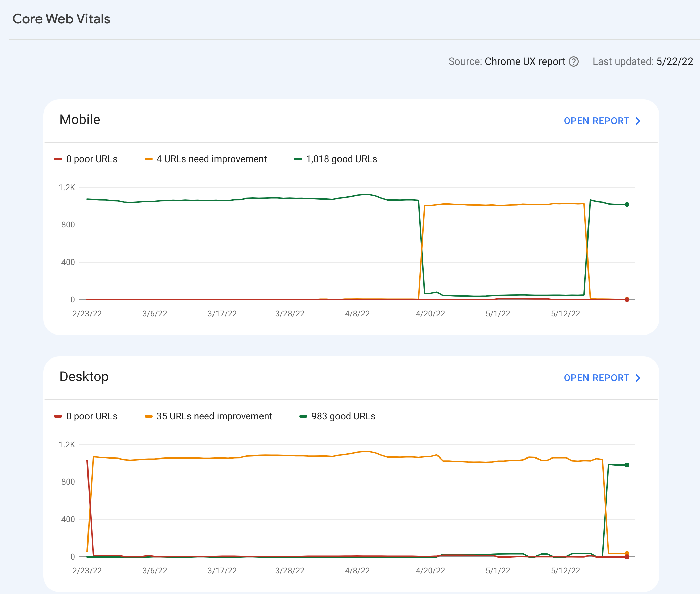Toggle Desktop '0 poor URLs' legend
700x594 pixels.
[92, 416]
